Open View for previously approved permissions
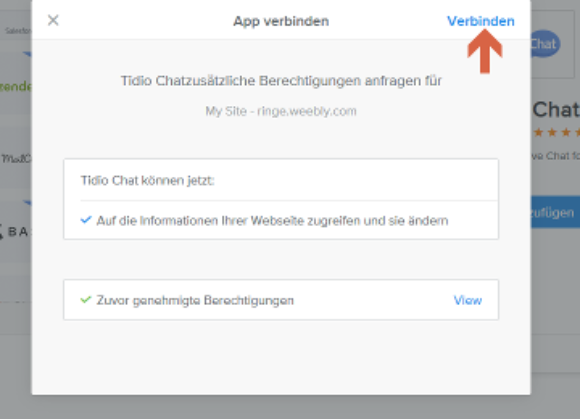The width and height of the screenshot is (580, 419). tap(468, 300)
